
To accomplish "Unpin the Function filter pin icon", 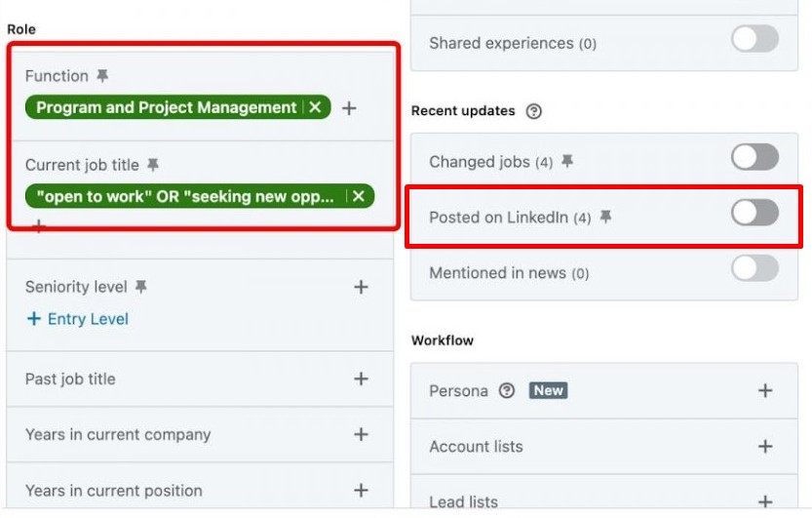I will click(102, 76).
